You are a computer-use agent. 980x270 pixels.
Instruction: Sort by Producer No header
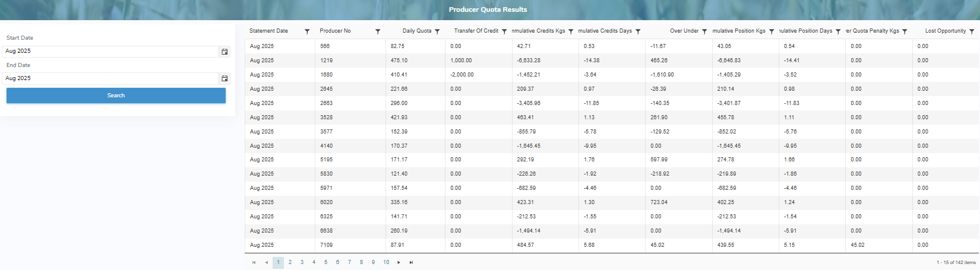click(x=335, y=31)
